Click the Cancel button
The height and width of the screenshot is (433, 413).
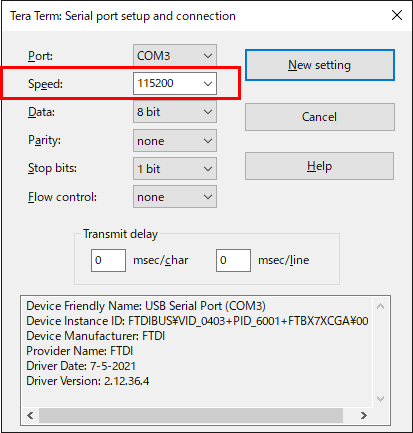320,117
